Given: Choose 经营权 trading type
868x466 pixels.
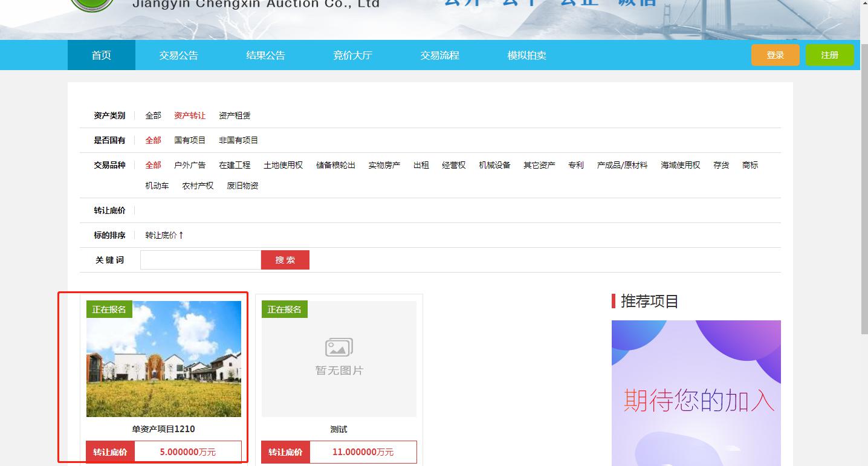Looking at the screenshot, I should (454, 165).
